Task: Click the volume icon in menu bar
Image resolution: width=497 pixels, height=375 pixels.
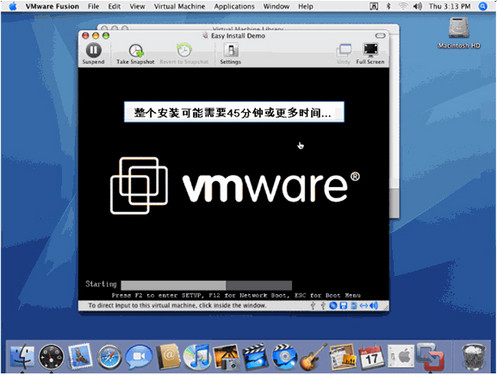Action: [418, 6]
